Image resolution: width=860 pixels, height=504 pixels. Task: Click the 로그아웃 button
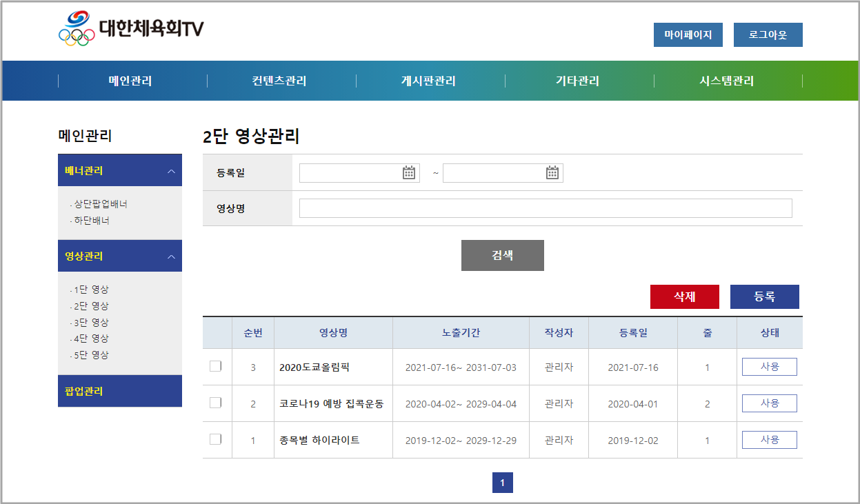coord(768,35)
